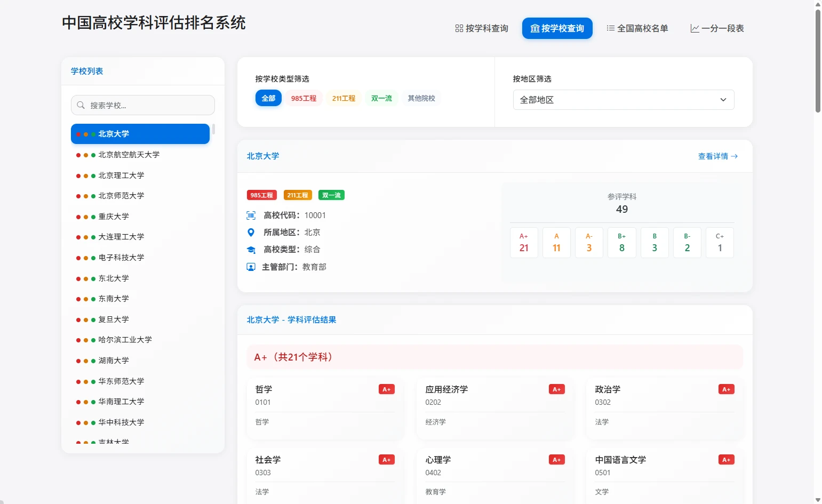This screenshot has width=822, height=504.
Task: Click the 搜索学校 search input field
Action: [149, 105]
